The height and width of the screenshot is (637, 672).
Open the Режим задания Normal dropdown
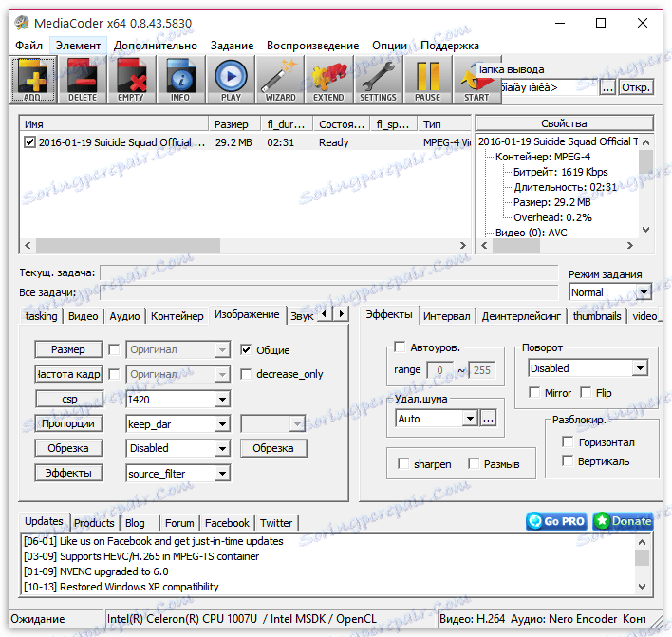[610, 292]
